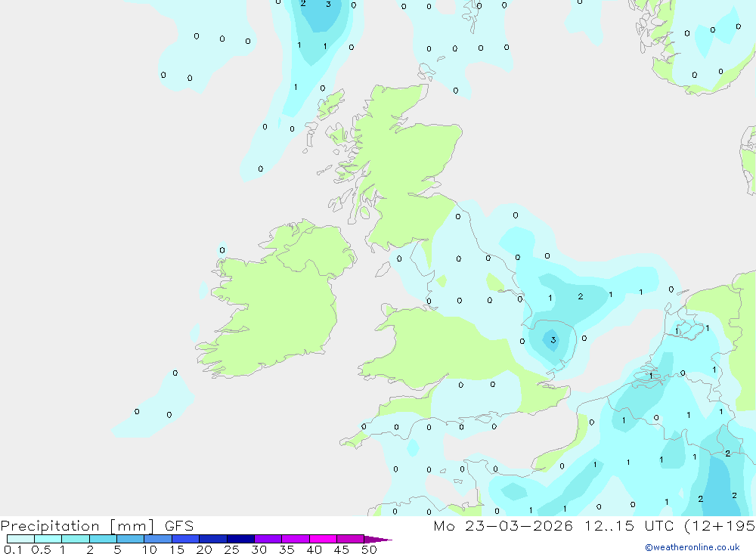The width and height of the screenshot is (756, 554).
Task: Click the 'GFS' model label
Action: coord(179,526)
